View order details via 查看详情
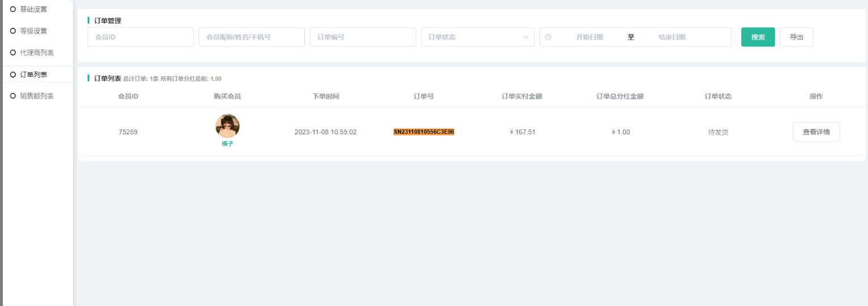This screenshot has height=306, width=868. click(816, 132)
